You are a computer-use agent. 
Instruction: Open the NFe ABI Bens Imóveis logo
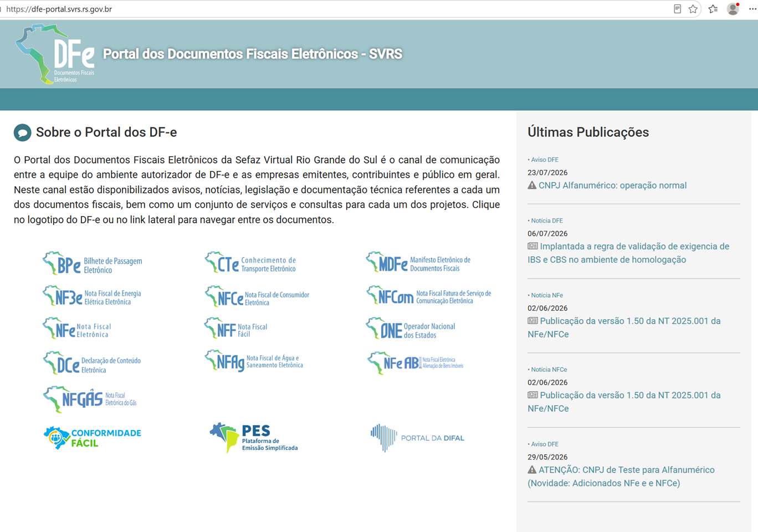416,363
